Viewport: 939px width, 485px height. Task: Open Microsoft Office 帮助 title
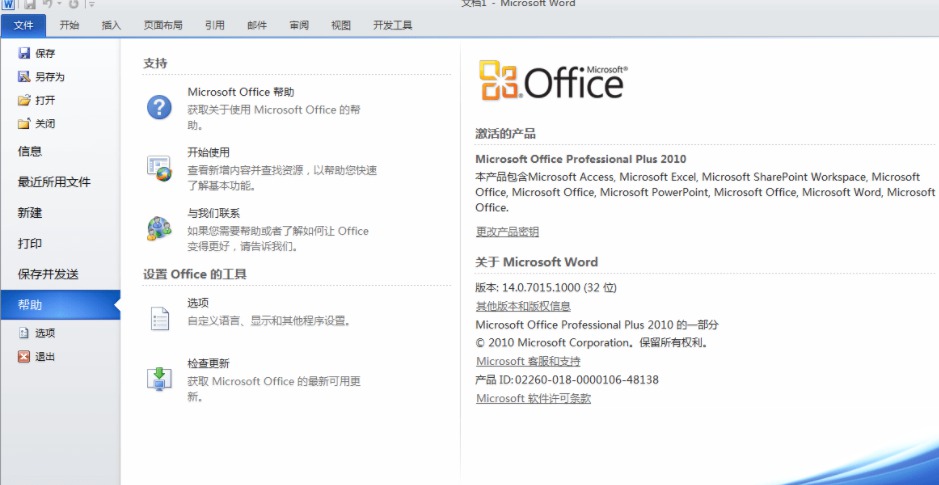pyautogui.click(x=241, y=92)
